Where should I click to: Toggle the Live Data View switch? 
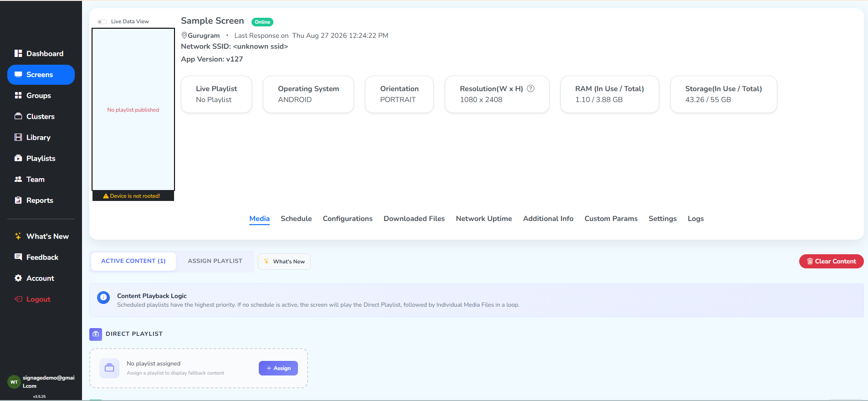point(102,21)
